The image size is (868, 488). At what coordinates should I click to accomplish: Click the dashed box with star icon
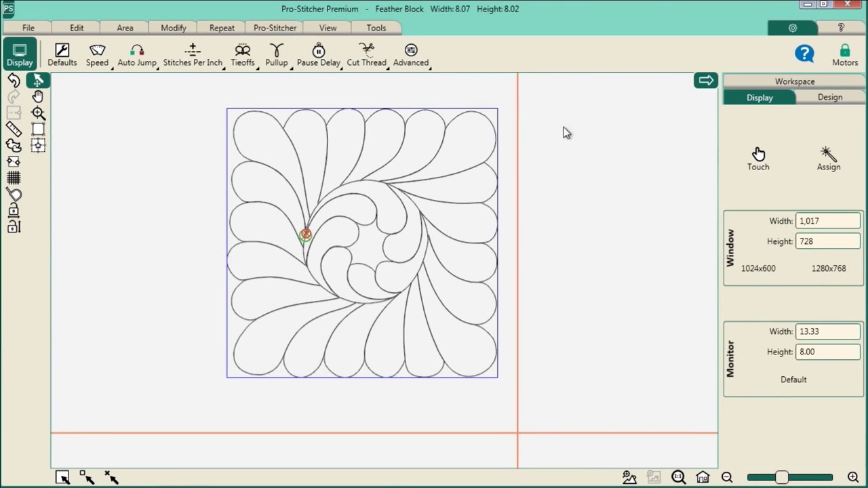38,145
